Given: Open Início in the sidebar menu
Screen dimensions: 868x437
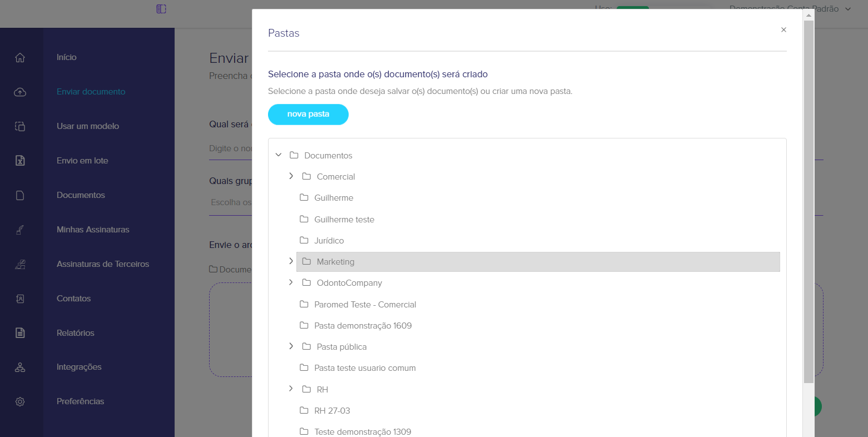Looking at the screenshot, I should point(67,57).
